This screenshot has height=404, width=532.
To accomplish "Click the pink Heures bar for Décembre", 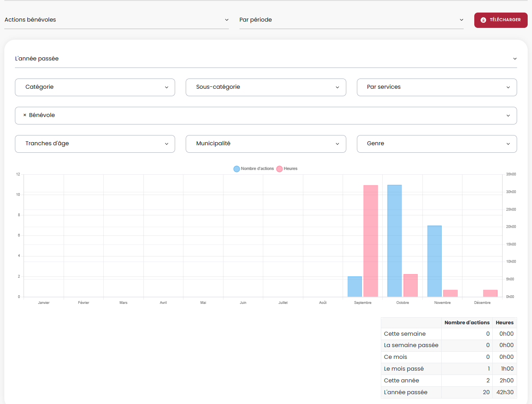I will (x=490, y=293).
